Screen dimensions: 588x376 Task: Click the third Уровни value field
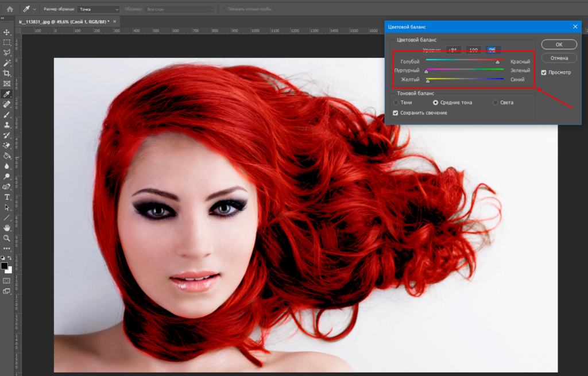[493, 50]
